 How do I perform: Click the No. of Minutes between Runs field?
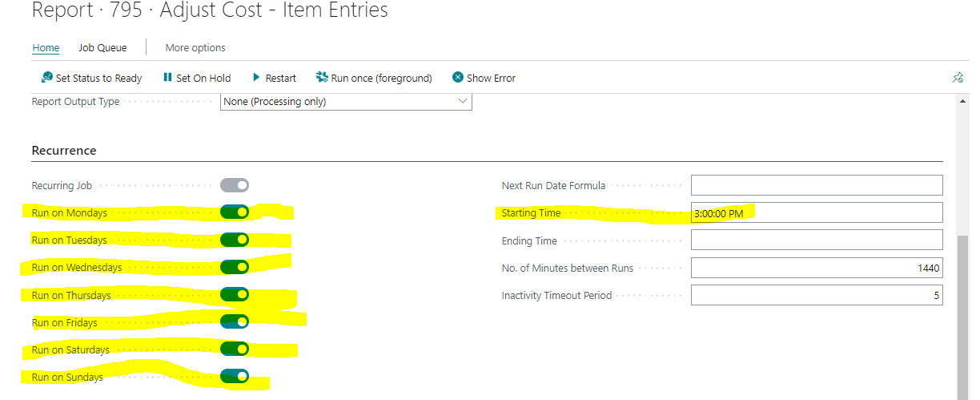click(817, 268)
